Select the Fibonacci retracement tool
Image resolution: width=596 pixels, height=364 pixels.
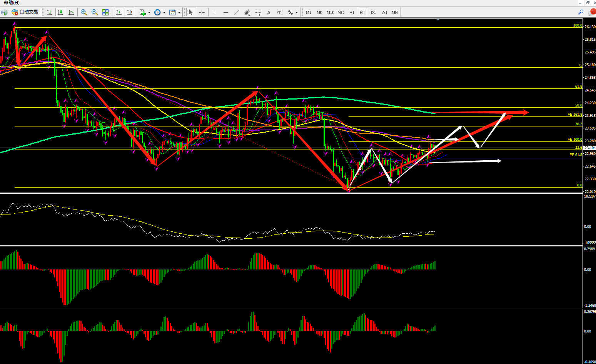coord(258,12)
